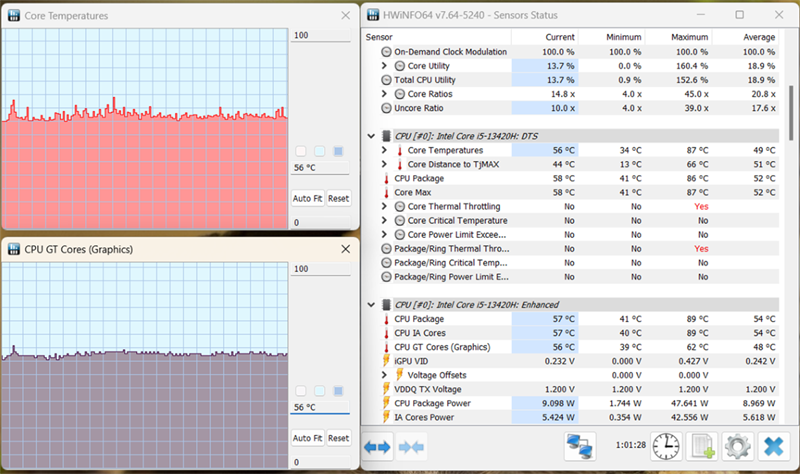
Task: Click the CPU Enhanced section chip icon
Action: click(x=386, y=305)
